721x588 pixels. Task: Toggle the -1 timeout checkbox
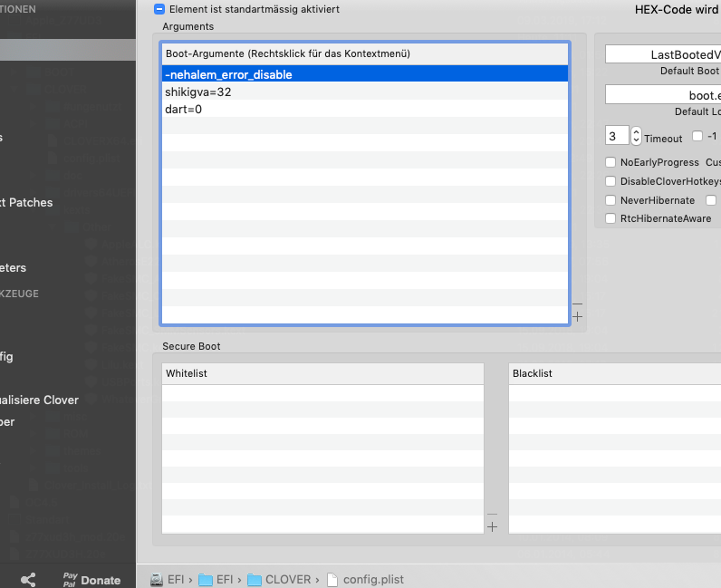[x=697, y=136]
